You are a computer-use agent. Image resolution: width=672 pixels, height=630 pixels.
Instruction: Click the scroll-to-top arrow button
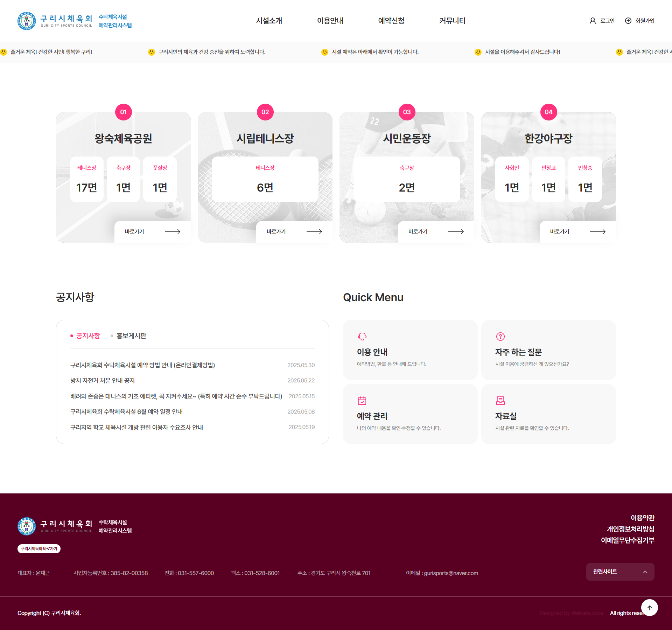[x=650, y=608]
